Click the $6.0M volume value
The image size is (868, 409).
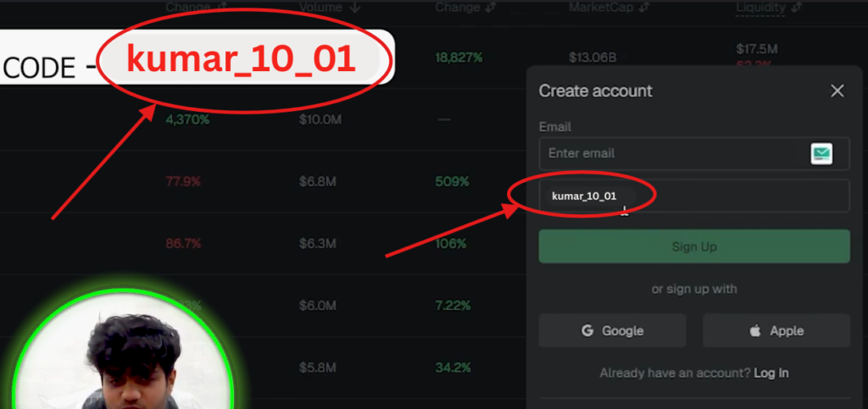(x=318, y=305)
